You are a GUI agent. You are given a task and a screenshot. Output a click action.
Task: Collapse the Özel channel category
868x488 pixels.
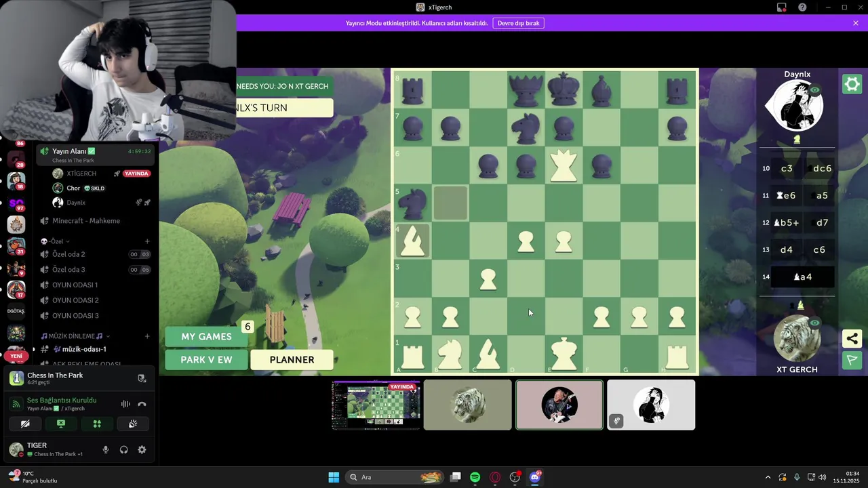pos(56,241)
